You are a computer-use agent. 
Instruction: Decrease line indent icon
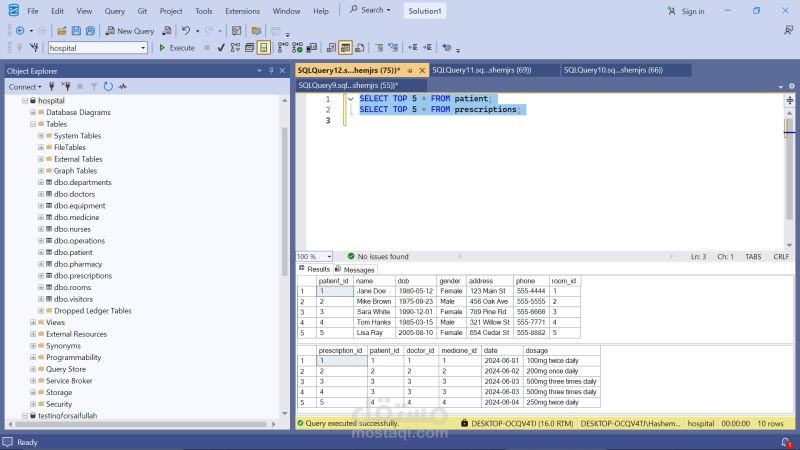coord(413,48)
